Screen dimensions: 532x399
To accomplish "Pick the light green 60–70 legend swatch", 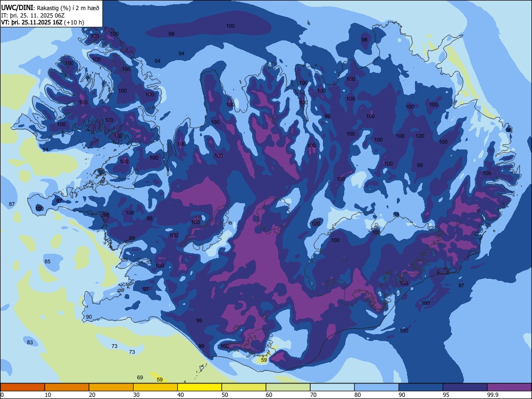I will coord(288,387).
